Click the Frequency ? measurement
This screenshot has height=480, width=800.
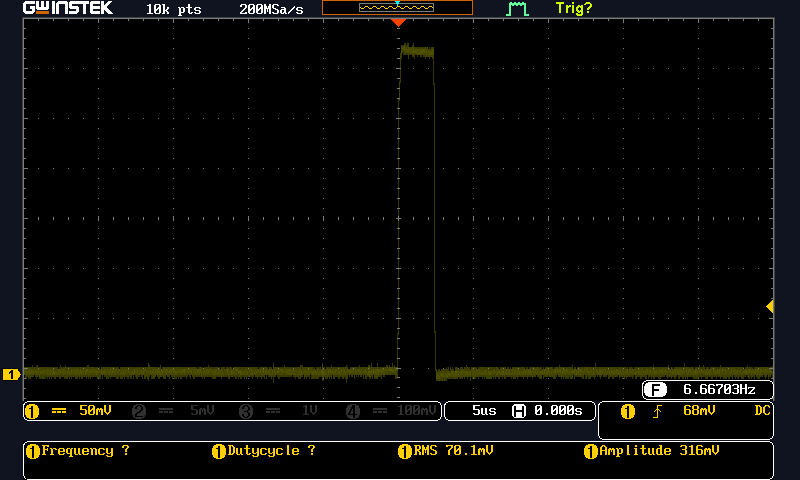85,451
